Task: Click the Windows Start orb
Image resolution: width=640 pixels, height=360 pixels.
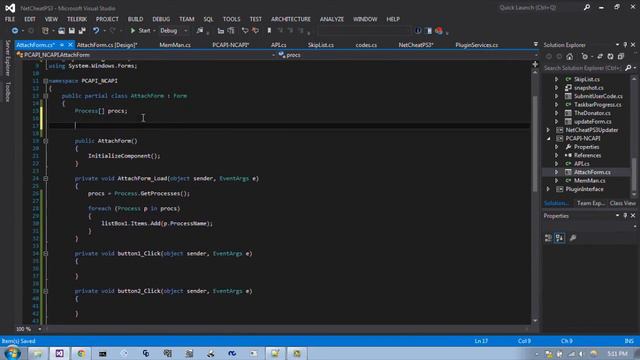Action: tap(12, 353)
